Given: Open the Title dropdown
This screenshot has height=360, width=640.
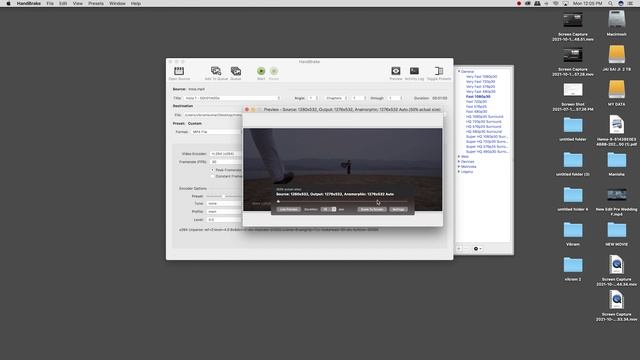Looking at the screenshot, I should coord(232,98).
